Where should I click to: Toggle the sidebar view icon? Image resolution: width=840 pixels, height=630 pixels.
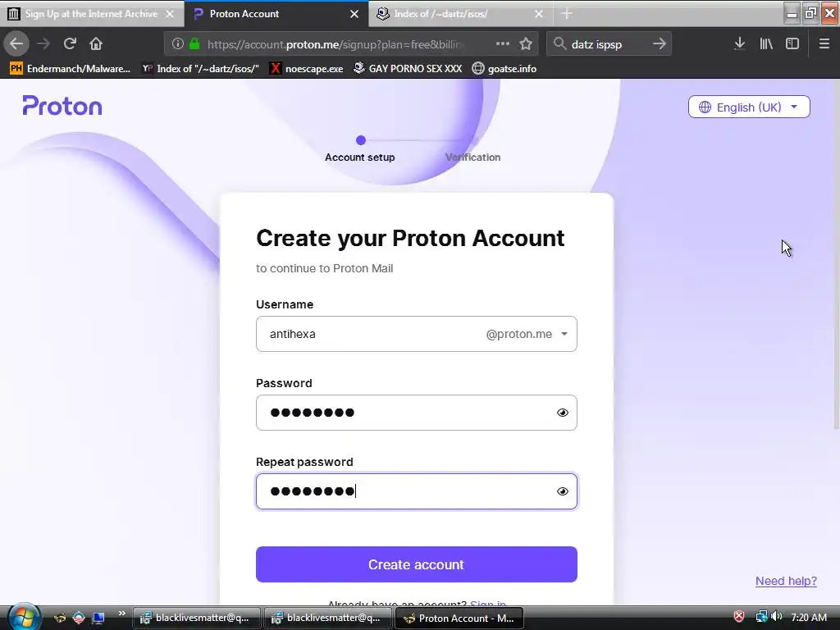[x=792, y=44]
